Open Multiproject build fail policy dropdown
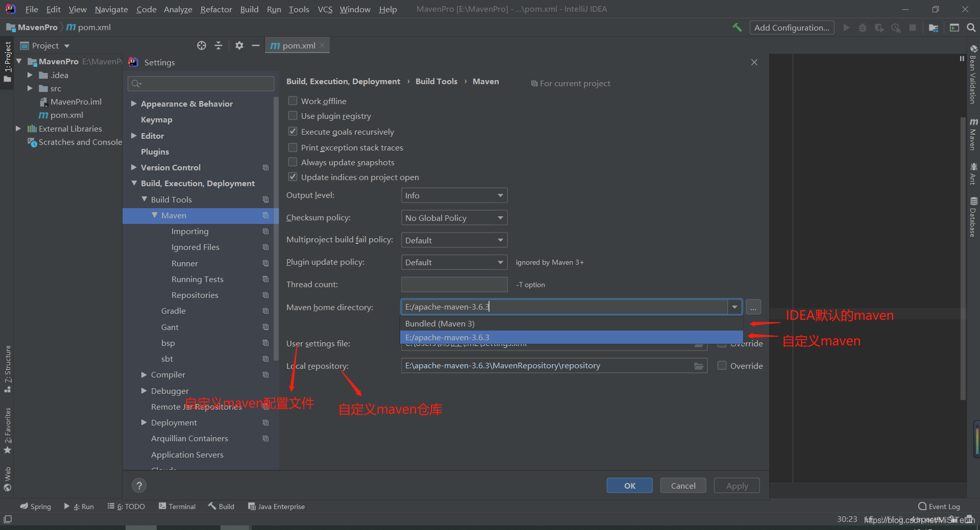Image resolution: width=980 pixels, height=530 pixels. 454,240
